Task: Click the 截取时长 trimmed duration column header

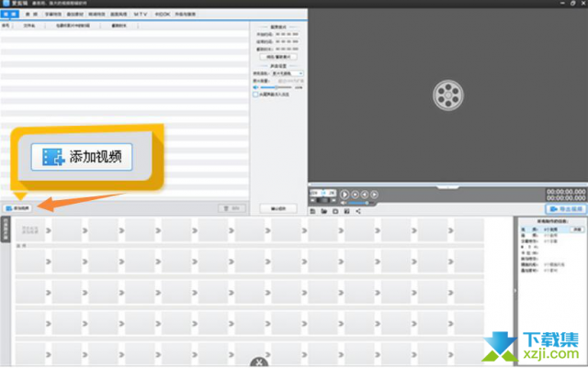Action: pos(119,26)
